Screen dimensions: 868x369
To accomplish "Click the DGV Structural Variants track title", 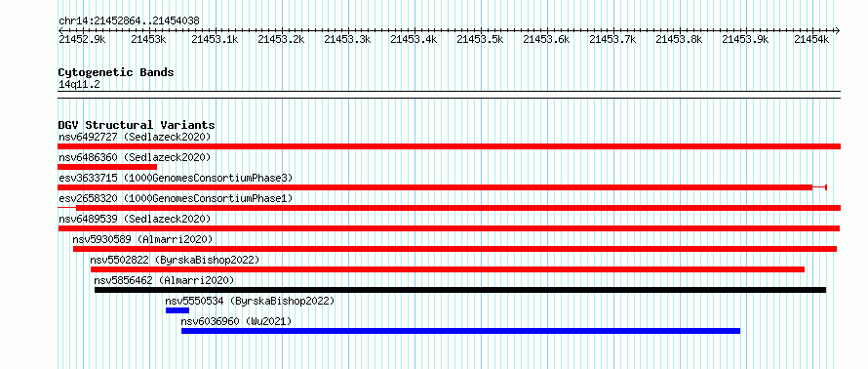I will [137, 125].
